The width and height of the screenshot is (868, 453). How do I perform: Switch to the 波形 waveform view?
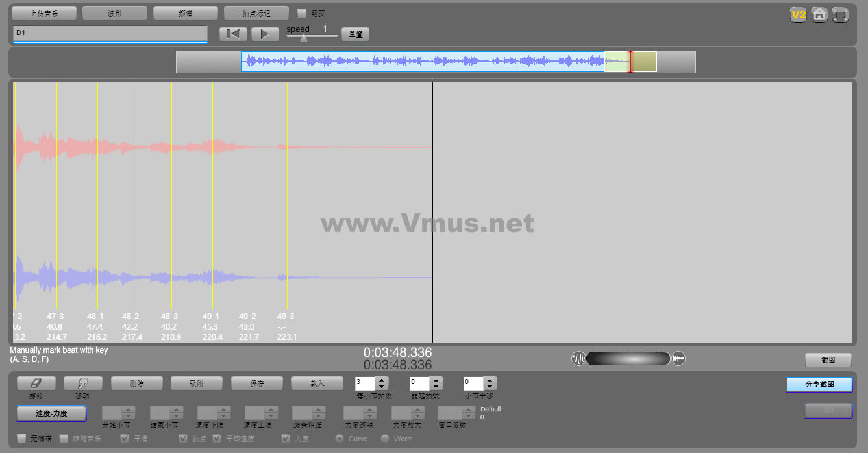[114, 14]
